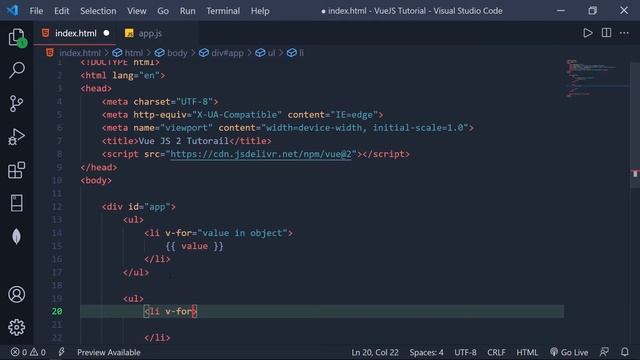Click the JS icon on app.js tab

[x=129, y=33]
